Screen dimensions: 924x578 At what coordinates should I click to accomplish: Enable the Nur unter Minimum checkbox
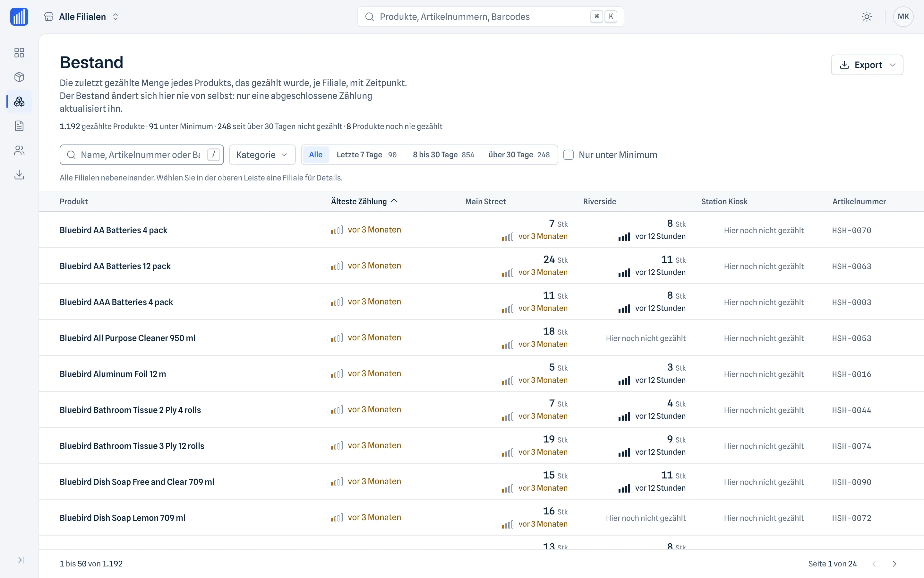click(x=569, y=155)
